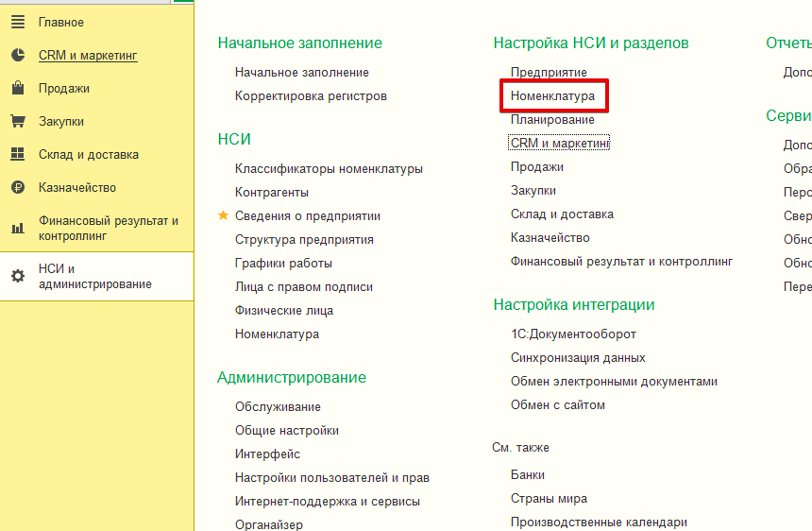This screenshot has width=812, height=531.
Task: Open Сведения о предприятии link
Action: pos(308,216)
